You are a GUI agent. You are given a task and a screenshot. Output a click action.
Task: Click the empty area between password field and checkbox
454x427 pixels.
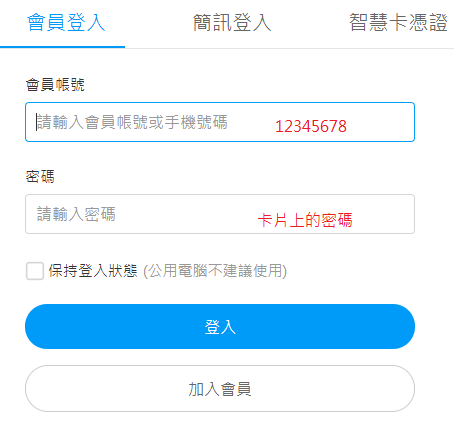220,248
